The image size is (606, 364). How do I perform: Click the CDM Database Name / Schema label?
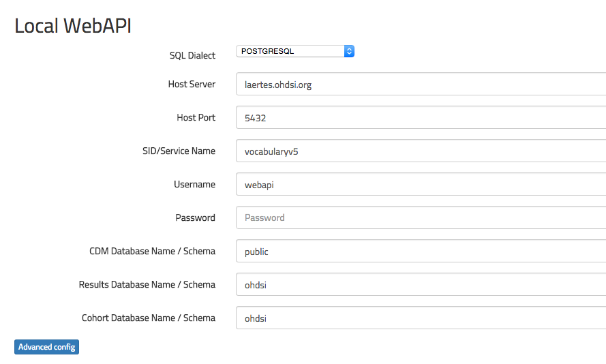[x=152, y=252]
